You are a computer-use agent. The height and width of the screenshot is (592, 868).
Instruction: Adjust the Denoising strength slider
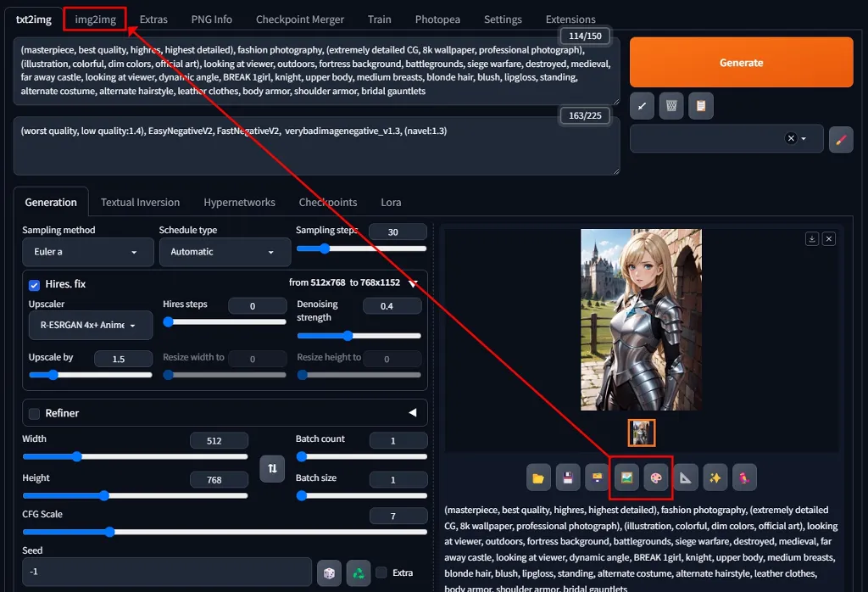pyautogui.click(x=359, y=336)
